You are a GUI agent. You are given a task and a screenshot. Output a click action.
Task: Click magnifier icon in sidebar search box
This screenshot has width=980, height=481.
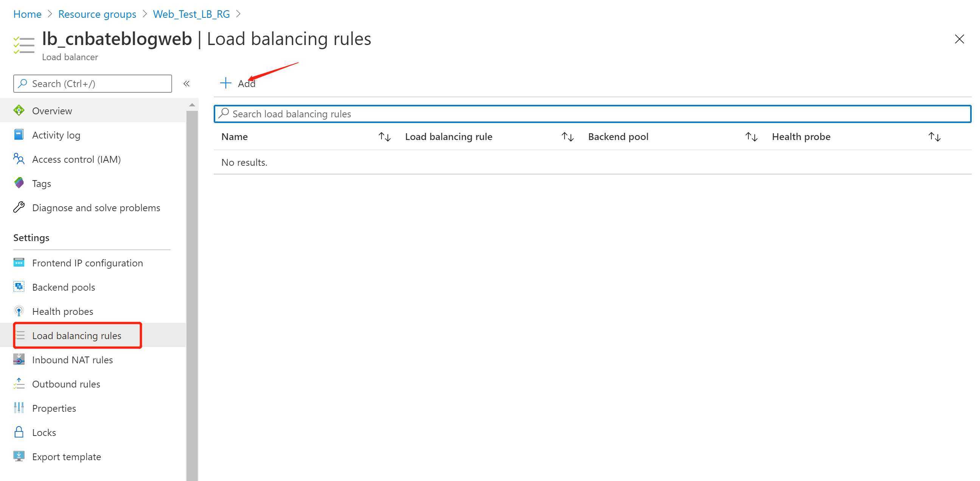(x=23, y=83)
